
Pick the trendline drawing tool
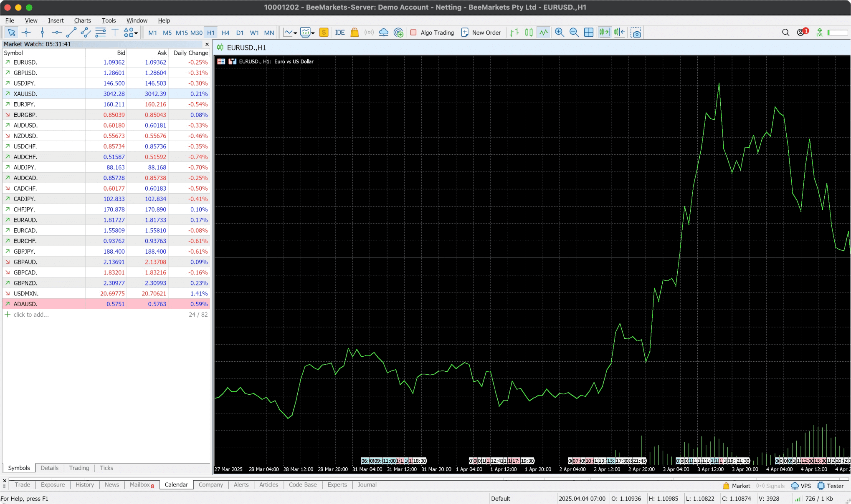pyautogui.click(x=71, y=33)
